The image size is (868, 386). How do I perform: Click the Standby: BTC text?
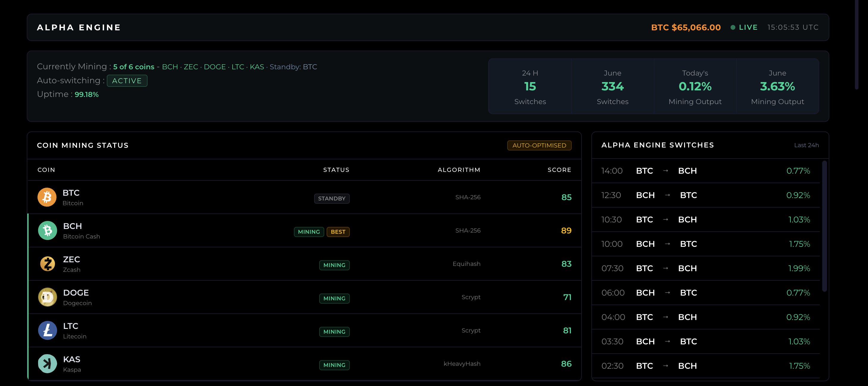coord(293,67)
